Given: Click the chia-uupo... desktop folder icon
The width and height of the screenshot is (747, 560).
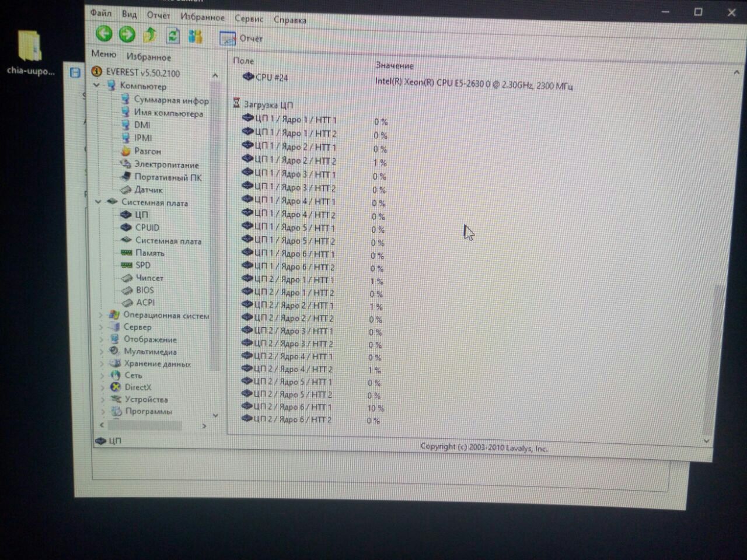Looking at the screenshot, I should click(x=30, y=45).
